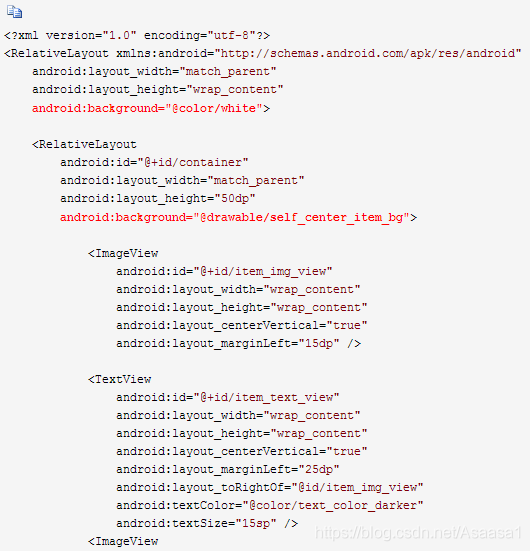The width and height of the screenshot is (530, 551).
Task: Click the textColor text_color_darker line
Action: (x=270, y=506)
